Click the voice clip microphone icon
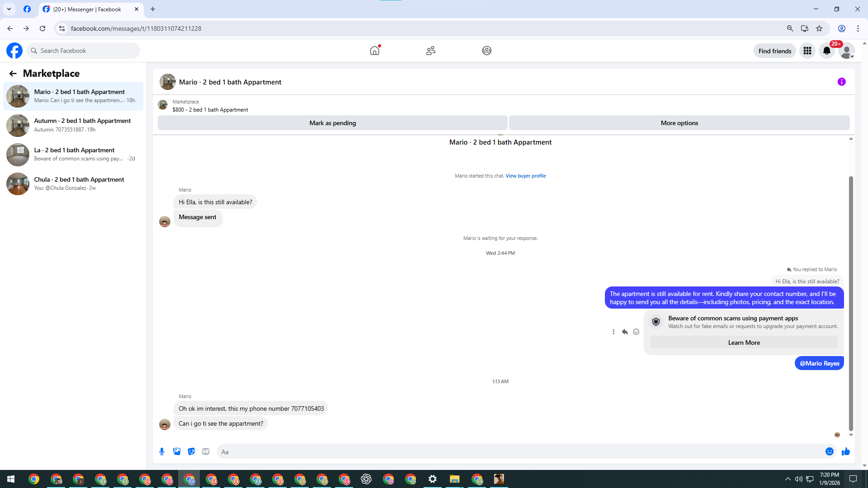 tap(162, 451)
